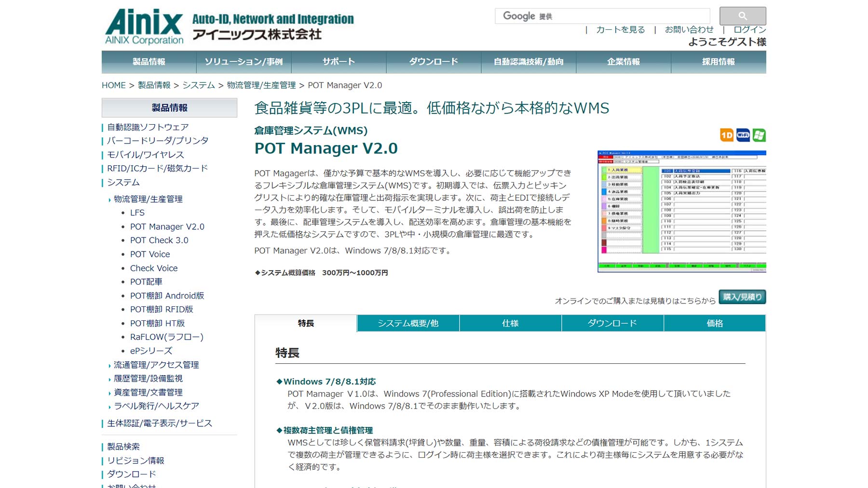The width and height of the screenshot is (868, 488).
Task: Open ePシリーズ sidebar item
Action: point(151,351)
